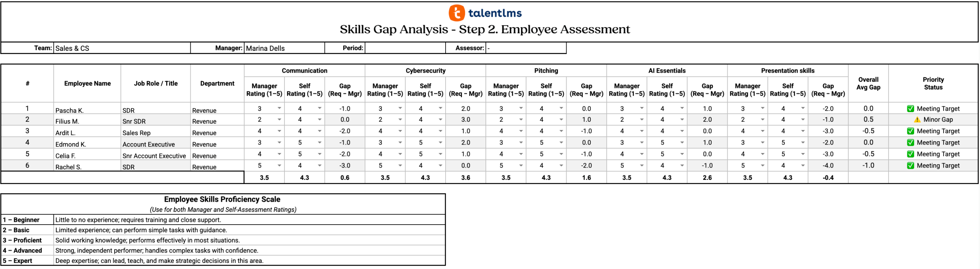Viewport: 980px width, 269px height.
Task: Click green checkmark icon in Pascha K. row
Action: [x=910, y=109]
